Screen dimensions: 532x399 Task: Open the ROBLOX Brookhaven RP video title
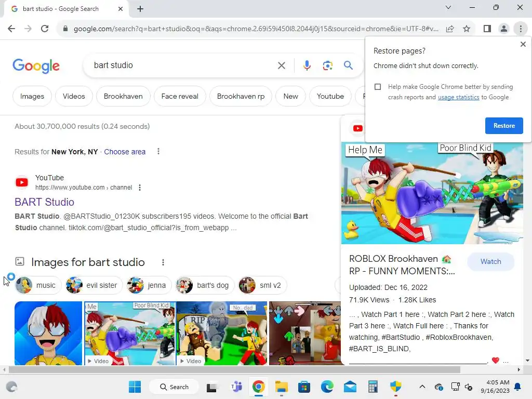click(x=402, y=265)
